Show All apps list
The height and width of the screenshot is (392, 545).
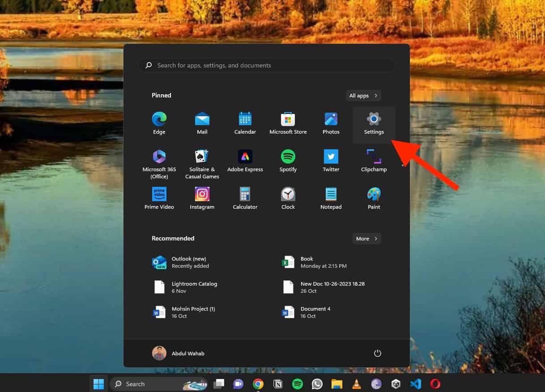point(363,96)
